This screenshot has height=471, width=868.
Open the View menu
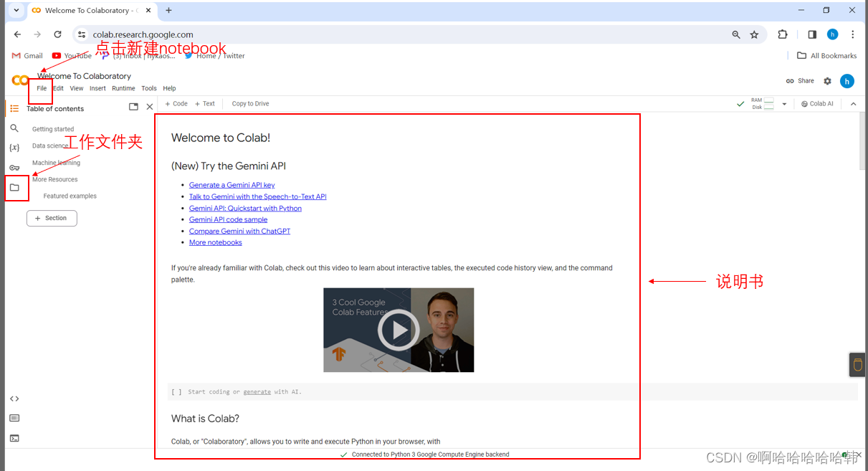tap(77, 88)
